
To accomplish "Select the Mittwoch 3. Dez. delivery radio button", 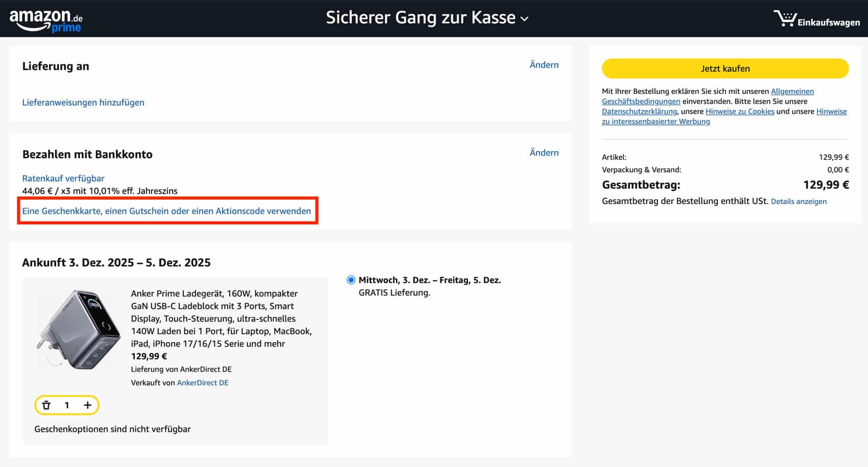I will click(x=351, y=280).
